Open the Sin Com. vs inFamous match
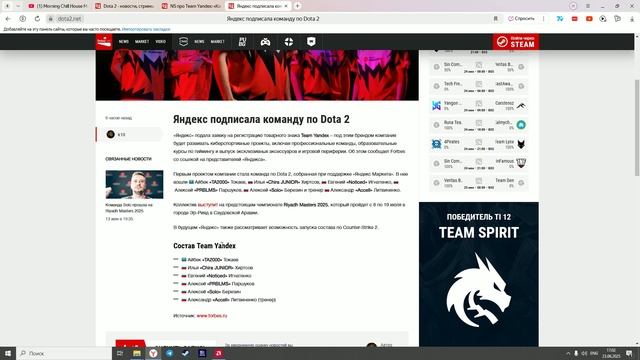This screenshot has width=640, height=360. pos(479,164)
